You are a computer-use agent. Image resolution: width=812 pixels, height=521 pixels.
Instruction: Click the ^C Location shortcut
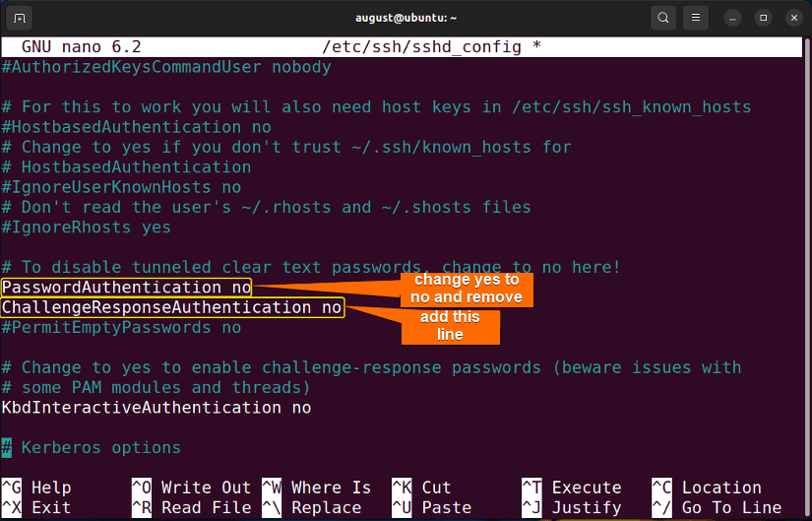click(707, 488)
